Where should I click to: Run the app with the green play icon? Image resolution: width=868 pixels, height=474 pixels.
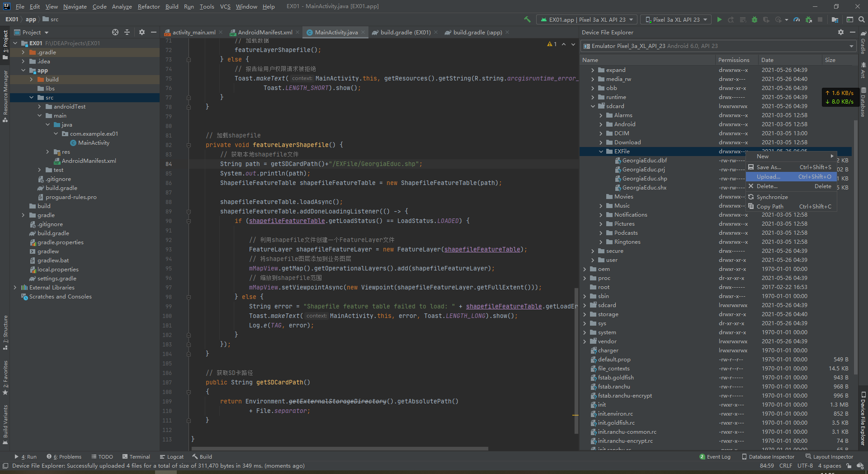tap(719, 19)
